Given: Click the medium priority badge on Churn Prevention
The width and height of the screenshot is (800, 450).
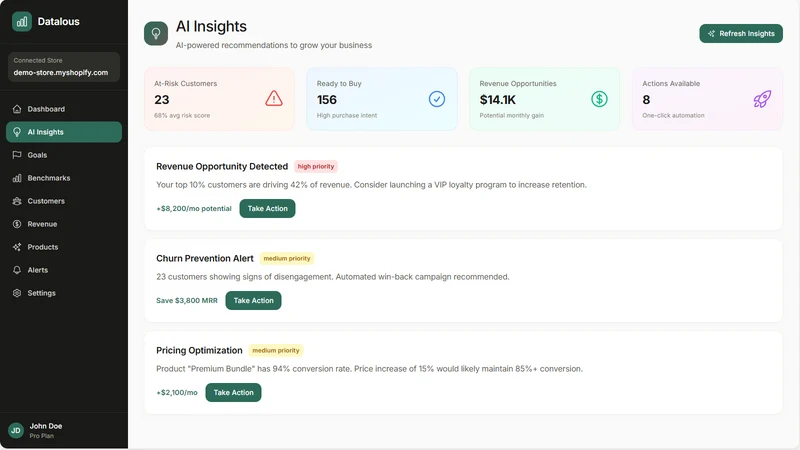Looking at the screenshot, I should (287, 258).
